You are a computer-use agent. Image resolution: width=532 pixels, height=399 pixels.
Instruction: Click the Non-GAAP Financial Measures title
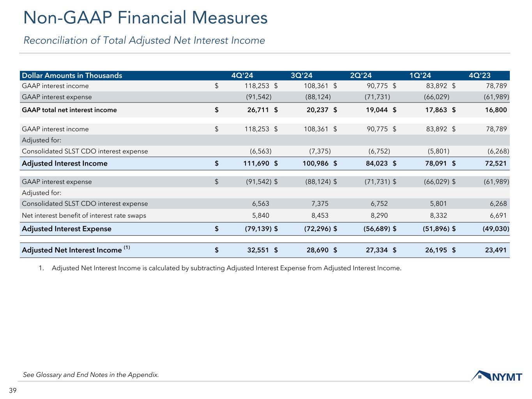coord(145,18)
